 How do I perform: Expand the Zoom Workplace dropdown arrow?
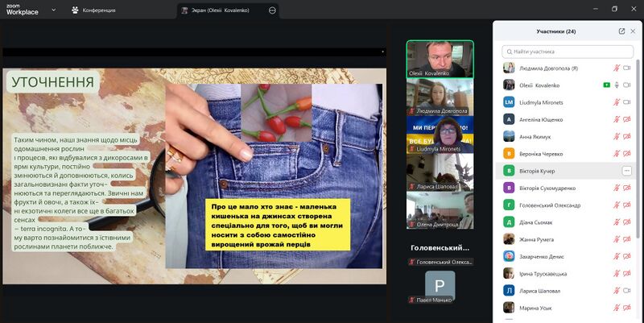click(53, 10)
